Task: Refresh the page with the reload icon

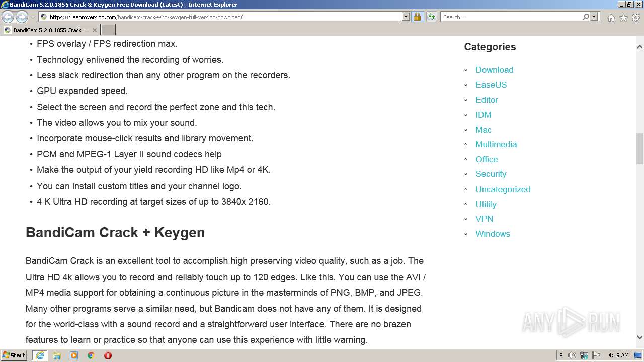Action: [x=431, y=17]
